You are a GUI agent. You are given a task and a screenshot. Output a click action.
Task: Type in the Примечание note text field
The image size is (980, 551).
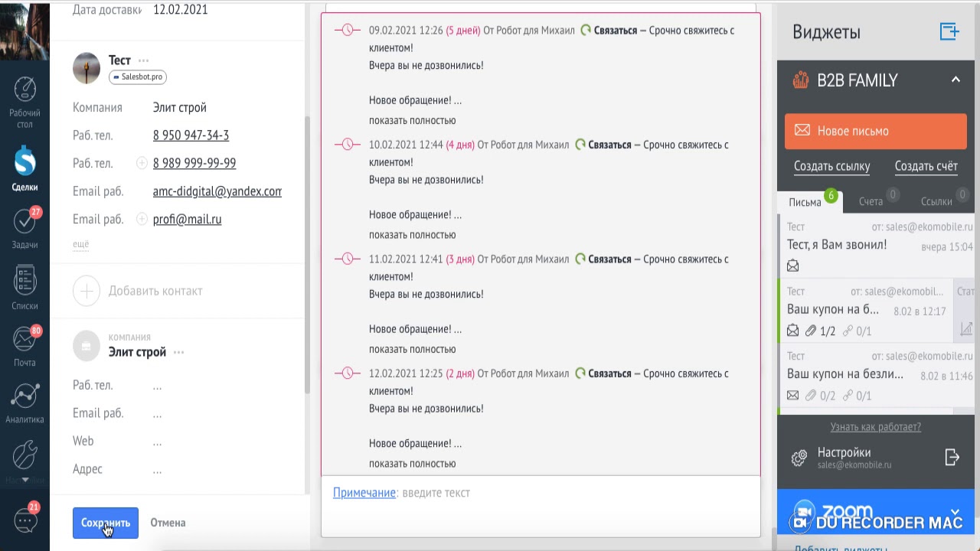[x=536, y=493]
